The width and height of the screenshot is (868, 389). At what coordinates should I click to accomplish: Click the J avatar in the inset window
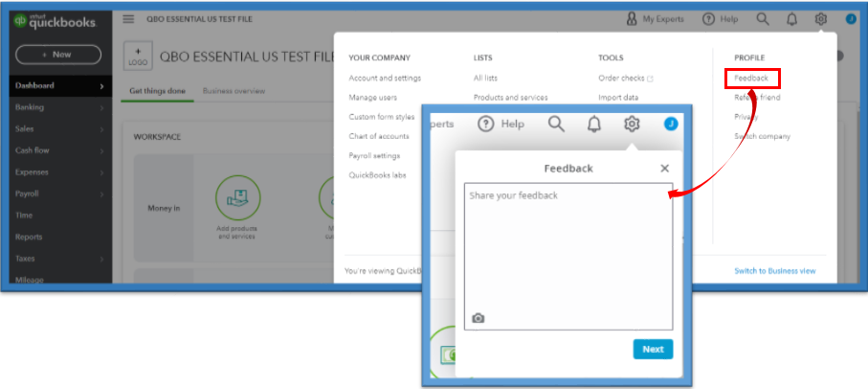671,124
